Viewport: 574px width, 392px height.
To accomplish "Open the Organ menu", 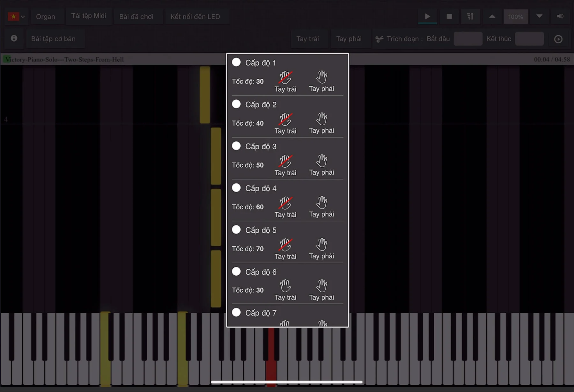I will 46,17.
